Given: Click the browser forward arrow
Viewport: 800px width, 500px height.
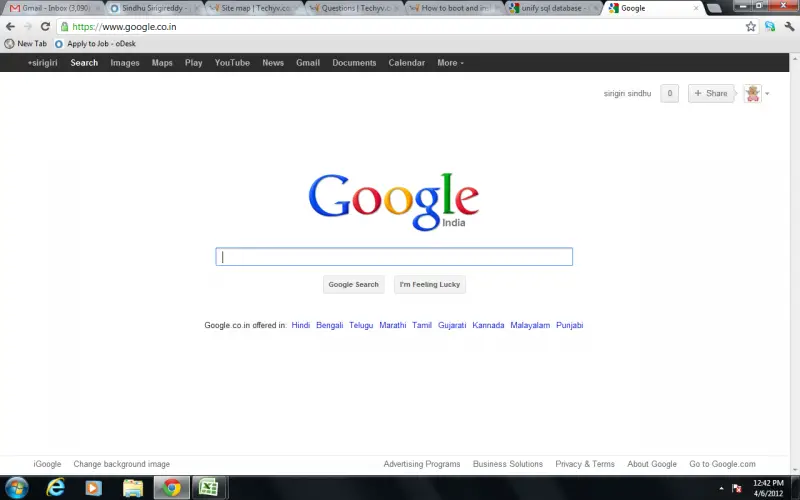Looking at the screenshot, I should tap(28, 27).
